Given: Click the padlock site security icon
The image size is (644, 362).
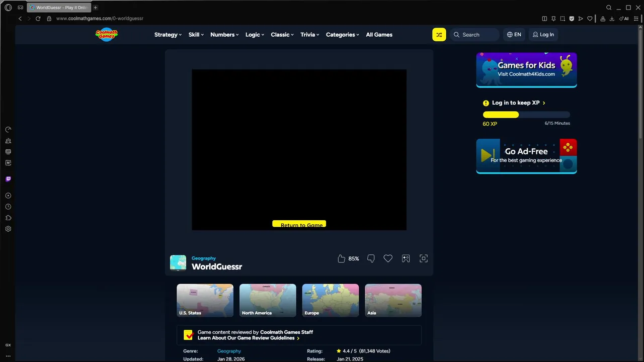Looking at the screenshot, I should click(x=49, y=19).
